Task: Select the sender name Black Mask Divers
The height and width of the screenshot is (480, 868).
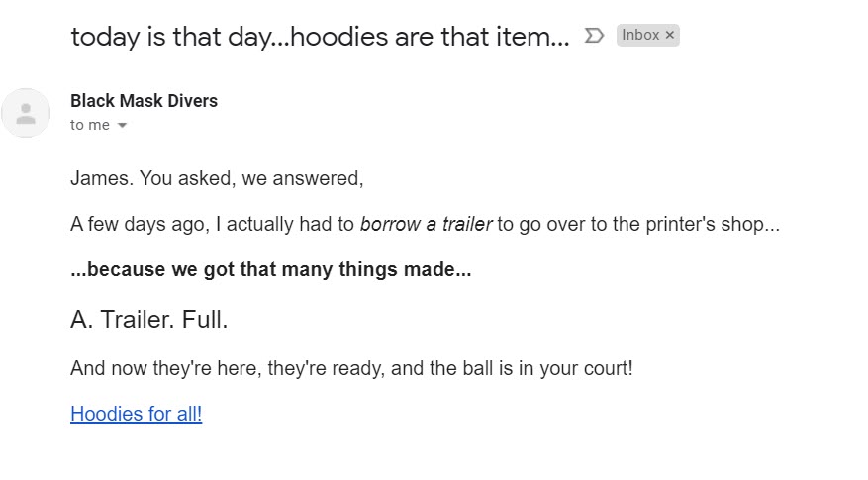Action: click(x=144, y=101)
